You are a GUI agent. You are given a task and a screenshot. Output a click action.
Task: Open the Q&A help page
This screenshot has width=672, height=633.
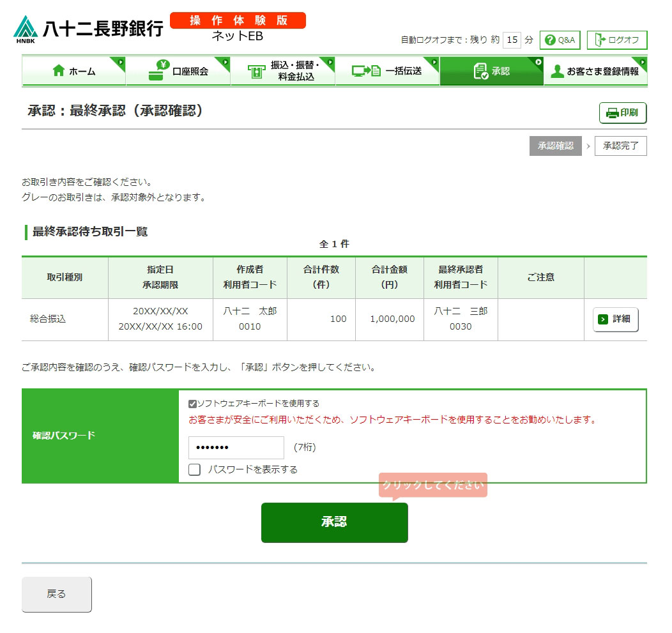[560, 40]
